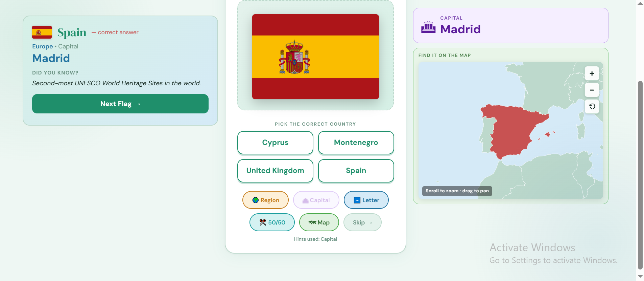Click the globe icon on the Region hint

pyautogui.click(x=256, y=200)
